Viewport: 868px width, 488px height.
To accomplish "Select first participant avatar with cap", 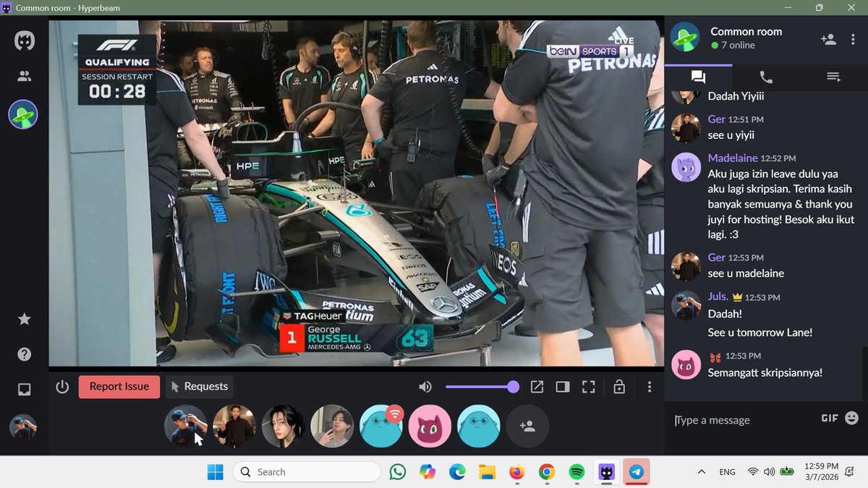I will pyautogui.click(x=185, y=426).
